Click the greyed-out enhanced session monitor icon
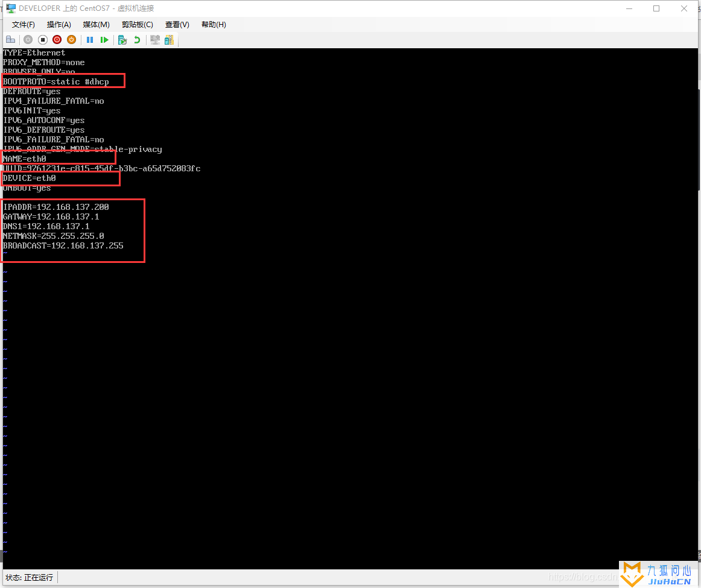This screenshot has width=701, height=588. (155, 40)
